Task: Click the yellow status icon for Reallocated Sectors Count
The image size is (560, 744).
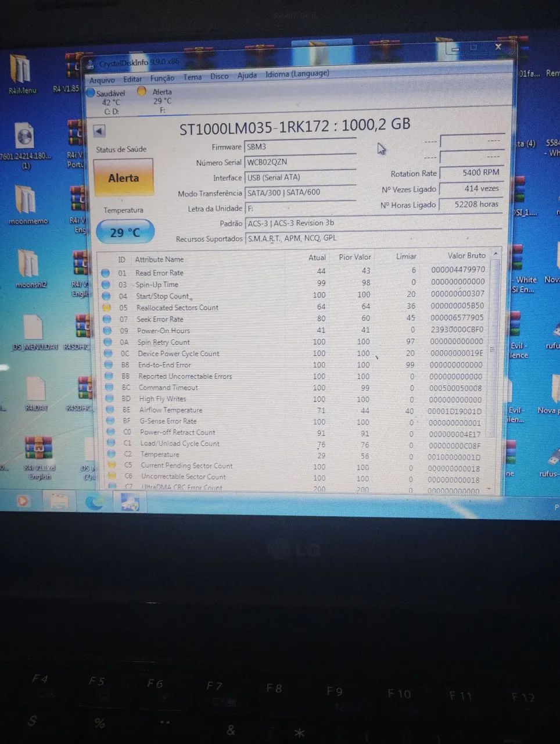Action: 106,307
